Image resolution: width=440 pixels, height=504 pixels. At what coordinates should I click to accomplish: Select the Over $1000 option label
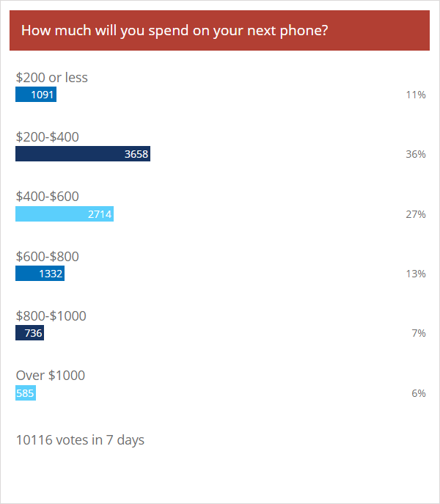(x=51, y=376)
